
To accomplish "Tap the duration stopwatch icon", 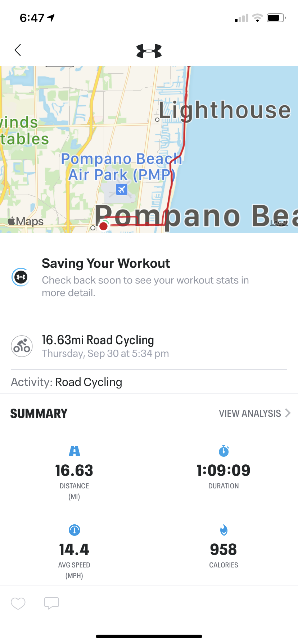I will (x=223, y=451).
